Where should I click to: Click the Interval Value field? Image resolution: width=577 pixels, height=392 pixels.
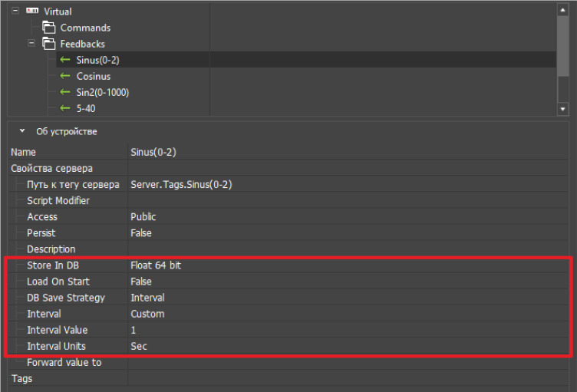click(x=230, y=330)
